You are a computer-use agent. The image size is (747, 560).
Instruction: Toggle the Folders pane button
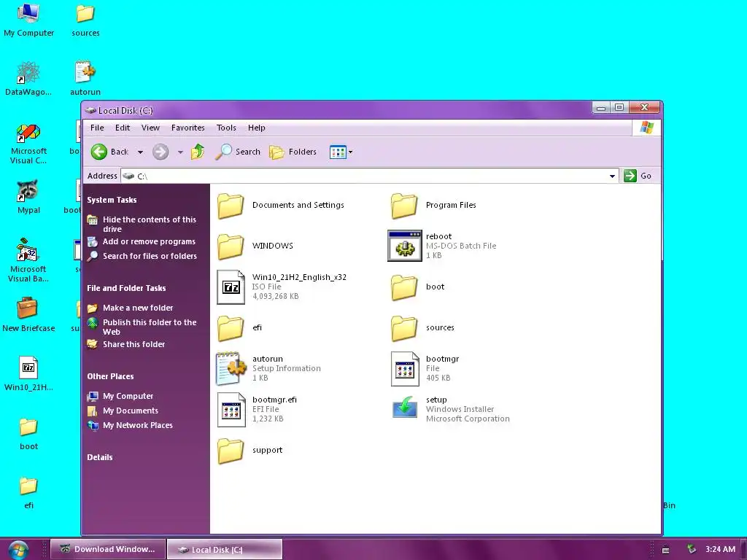click(293, 152)
